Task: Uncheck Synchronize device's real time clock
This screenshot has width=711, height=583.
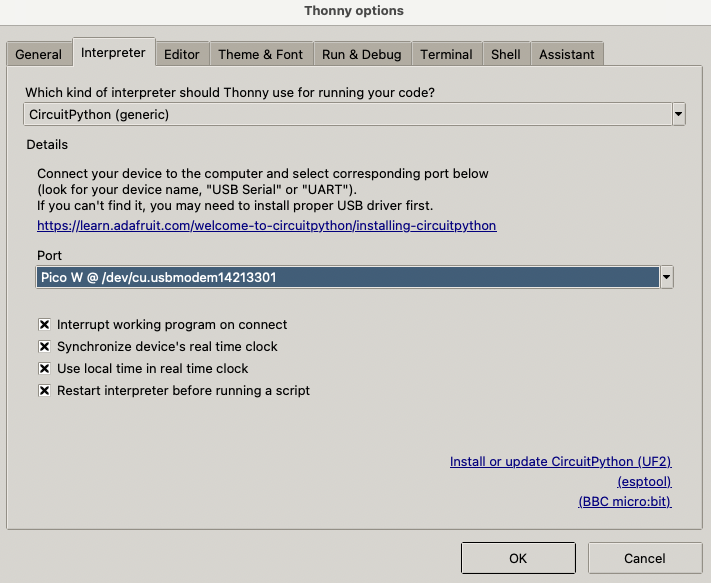Action: pos(45,347)
